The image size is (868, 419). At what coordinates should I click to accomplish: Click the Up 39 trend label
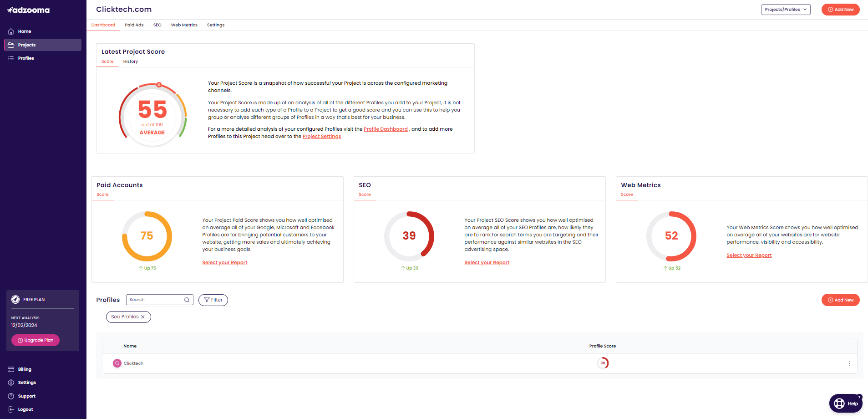pyautogui.click(x=409, y=268)
